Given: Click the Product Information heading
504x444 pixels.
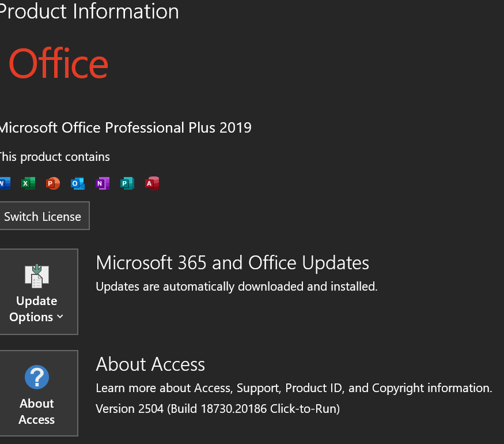Looking at the screenshot, I should tap(89, 12).
